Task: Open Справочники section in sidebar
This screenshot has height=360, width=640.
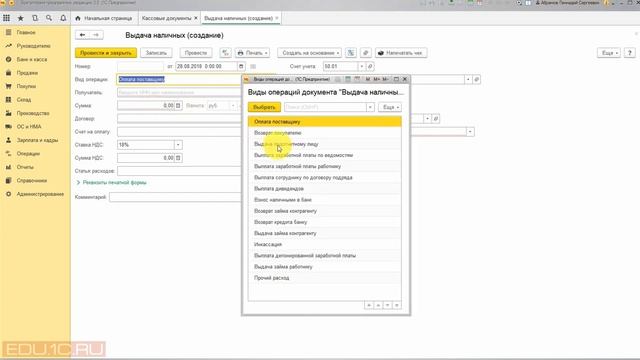Action: coord(31,180)
